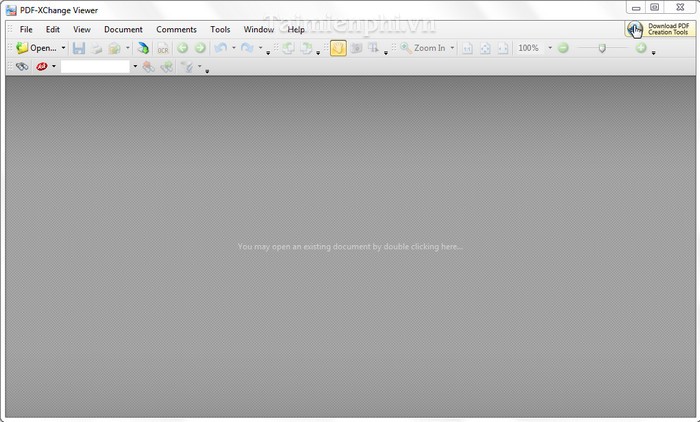Expand the Zoom In tool dropdown
Image resolution: width=700 pixels, height=422 pixels.
(452, 48)
